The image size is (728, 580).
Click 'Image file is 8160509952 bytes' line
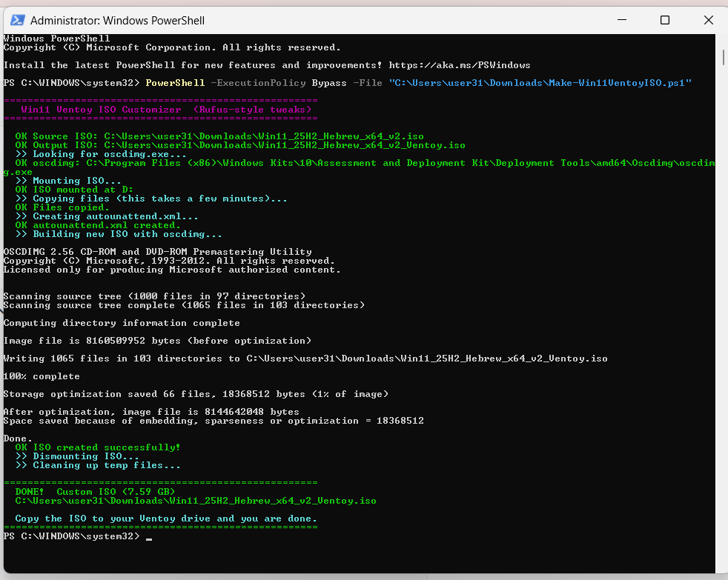(157, 341)
